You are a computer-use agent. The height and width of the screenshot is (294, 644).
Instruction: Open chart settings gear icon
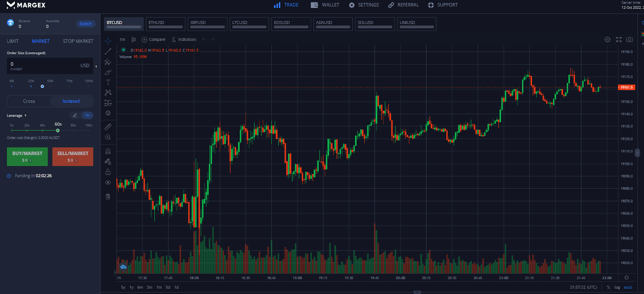pos(607,39)
